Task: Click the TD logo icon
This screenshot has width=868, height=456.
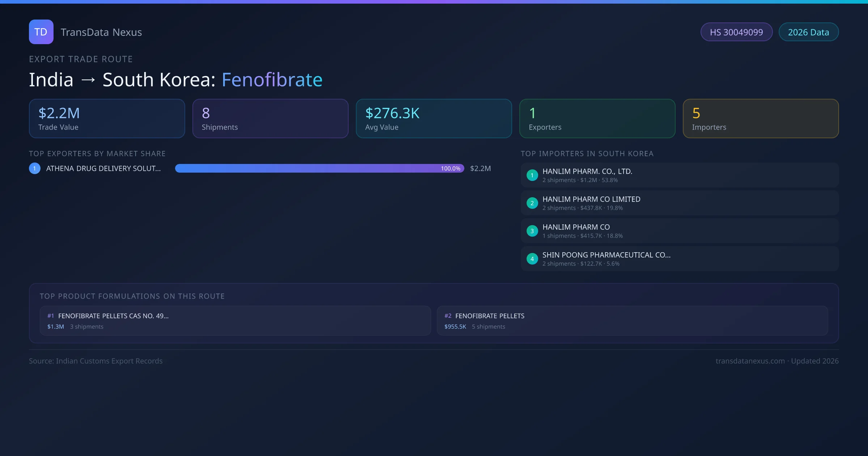Action: pos(41,32)
